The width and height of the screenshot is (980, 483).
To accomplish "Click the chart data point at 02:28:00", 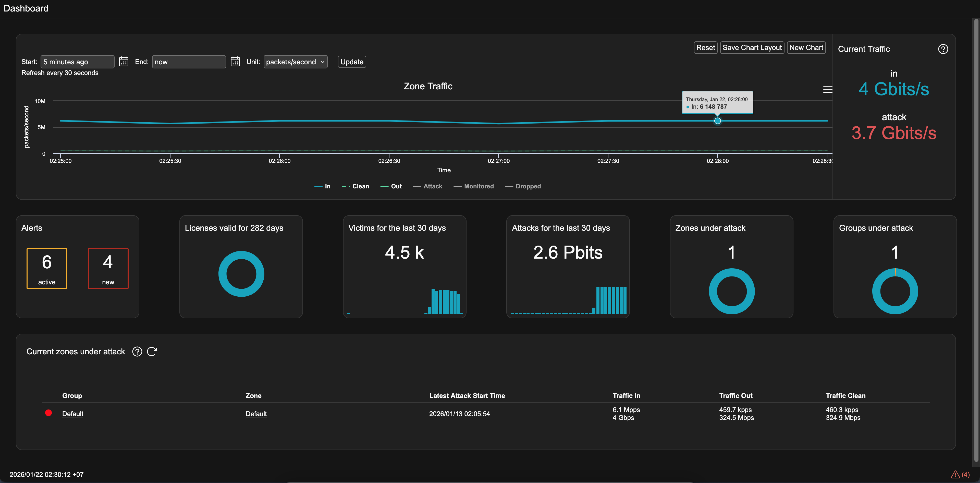I will [x=717, y=121].
